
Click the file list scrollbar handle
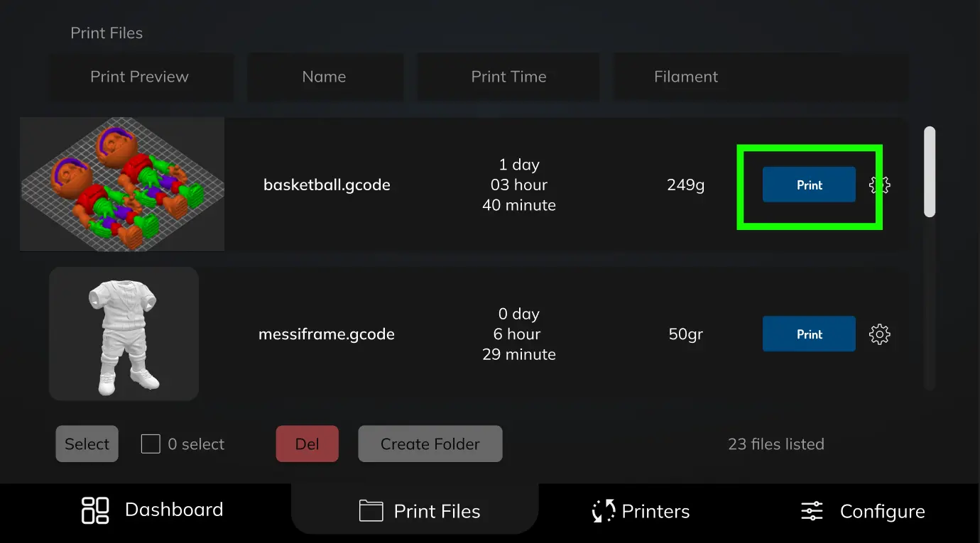[930, 172]
